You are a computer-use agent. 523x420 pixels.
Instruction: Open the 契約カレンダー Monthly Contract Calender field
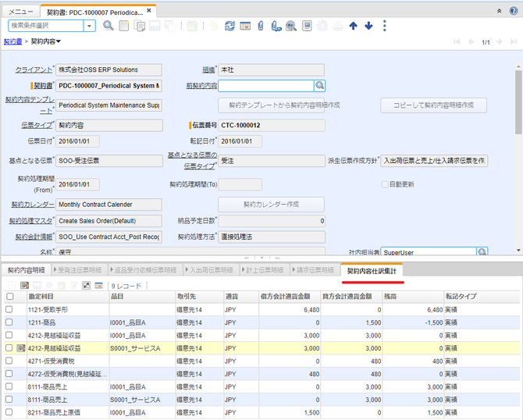tap(109, 205)
